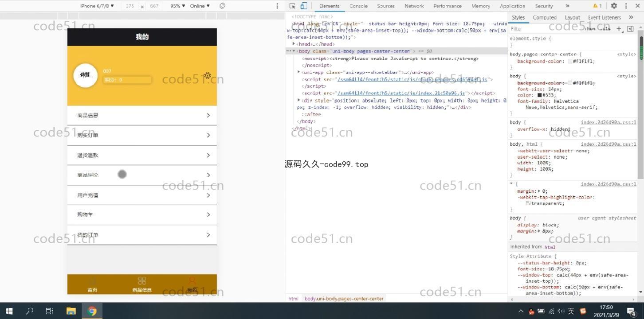Select body.uni-body.pages-center-center breadcrumb
The width and height of the screenshot is (644, 319).
click(x=344, y=299)
